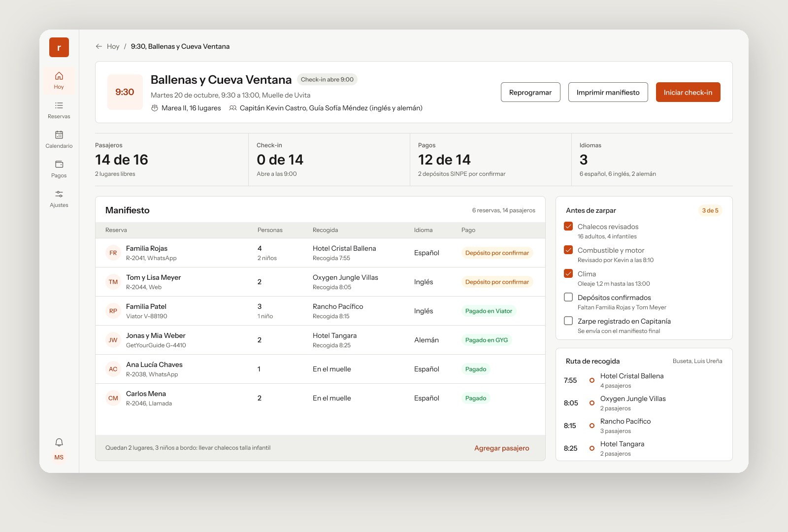The image size is (788, 532).
Task: Click the Check-in abre 9:00 badge
Action: (327, 79)
